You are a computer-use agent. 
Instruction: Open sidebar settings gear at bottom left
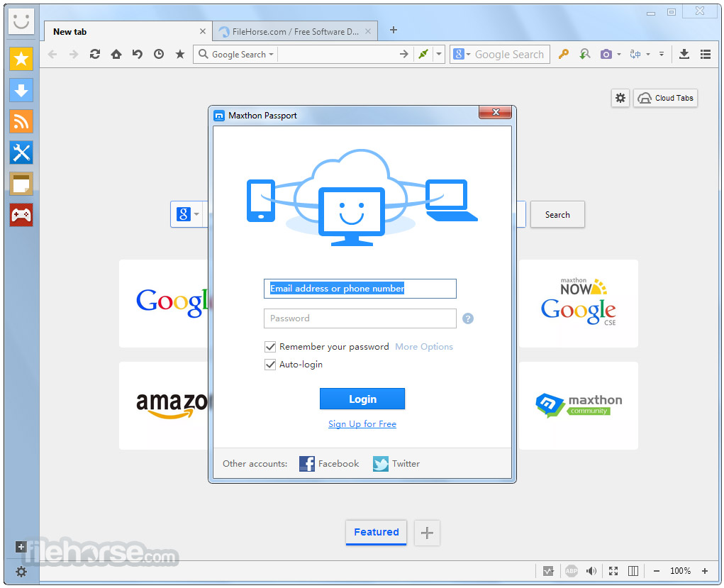21,572
